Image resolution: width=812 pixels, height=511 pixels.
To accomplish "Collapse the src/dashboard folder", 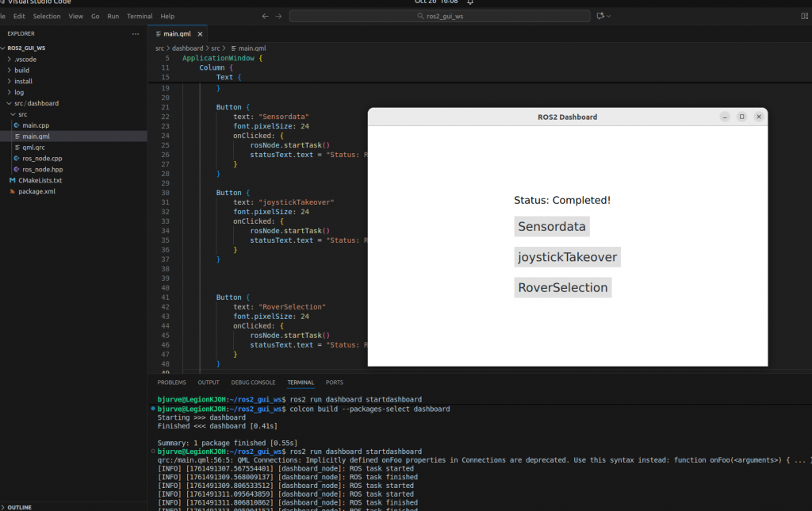I will (35, 103).
